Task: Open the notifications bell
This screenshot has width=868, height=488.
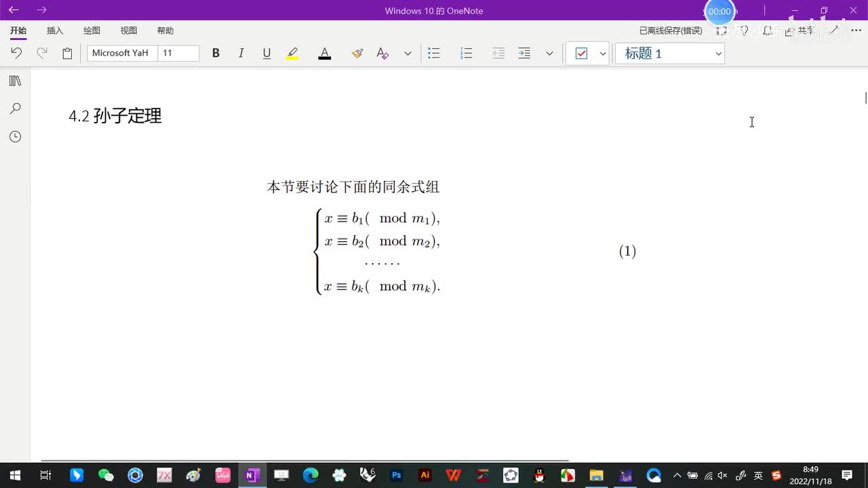Action: pyautogui.click(x=768, y=30)
